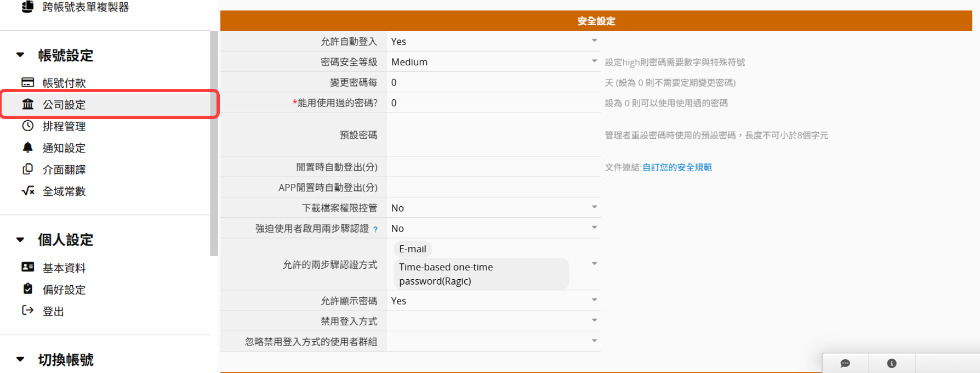Click the 閒置時自動登出(分) input field

pyautogui.click(x=493, y=167)
